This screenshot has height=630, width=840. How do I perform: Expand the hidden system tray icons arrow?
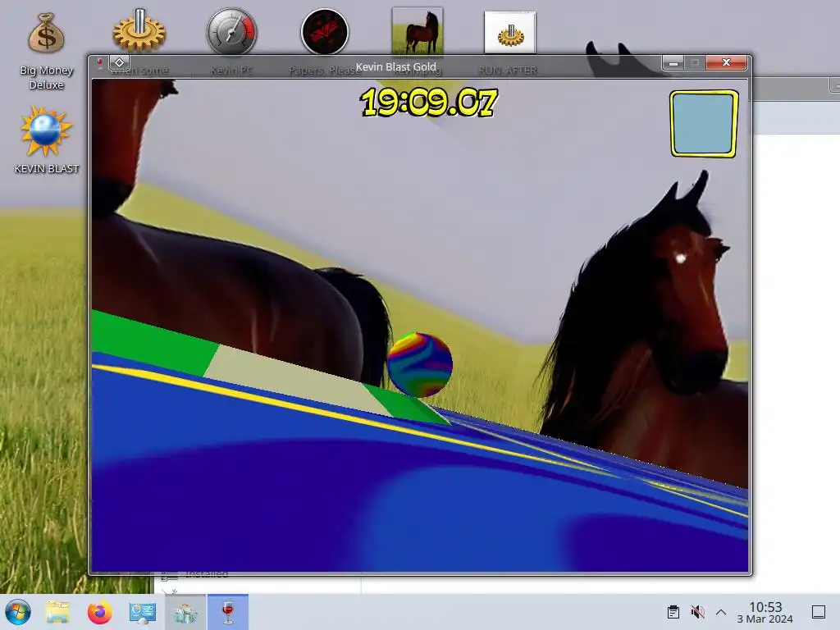721,612
